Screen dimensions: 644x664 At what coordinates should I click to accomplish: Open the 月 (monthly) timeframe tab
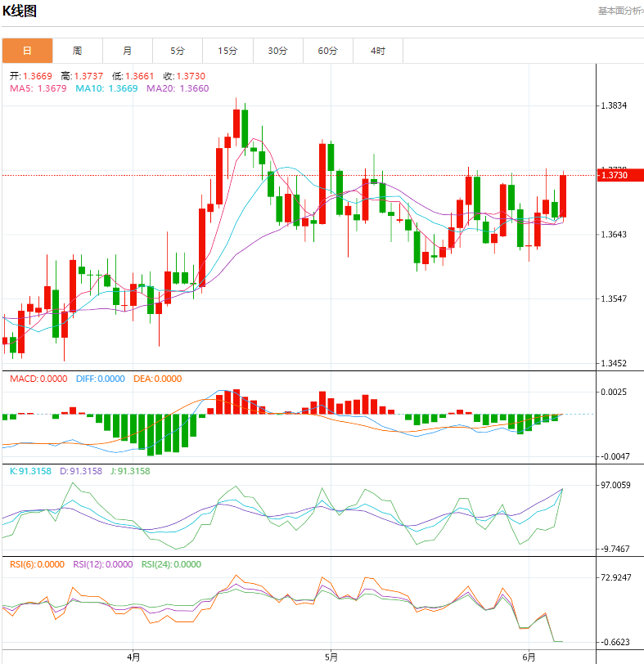pos(128,51)
